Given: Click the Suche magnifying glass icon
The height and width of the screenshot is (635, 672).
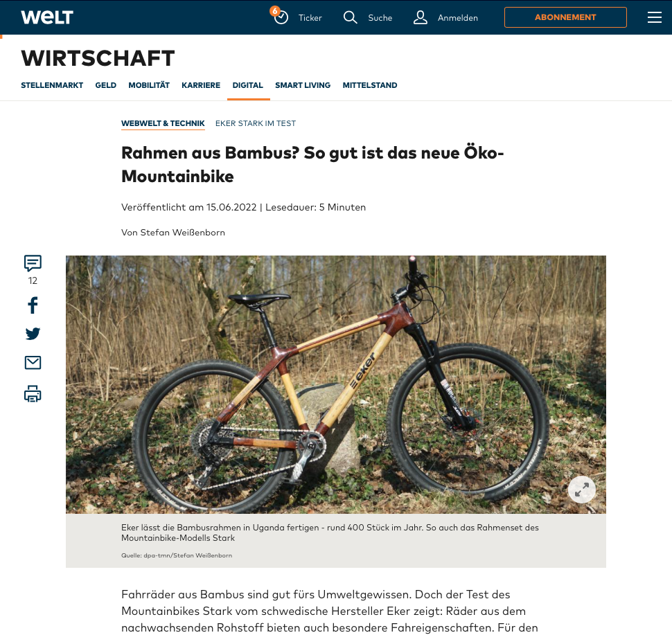Looking at the screenshot, I should click(x=350, y=17).
